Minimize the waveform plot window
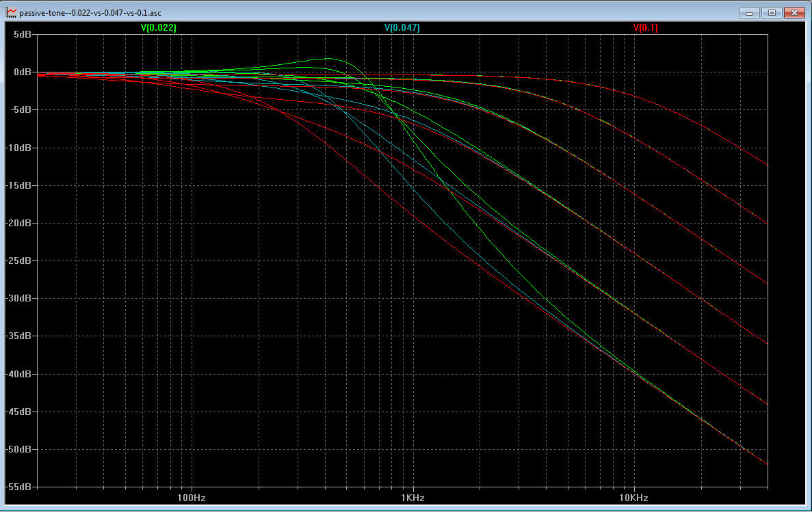The height and width of the screenshot is (512, 812). (x=750, y=12)
